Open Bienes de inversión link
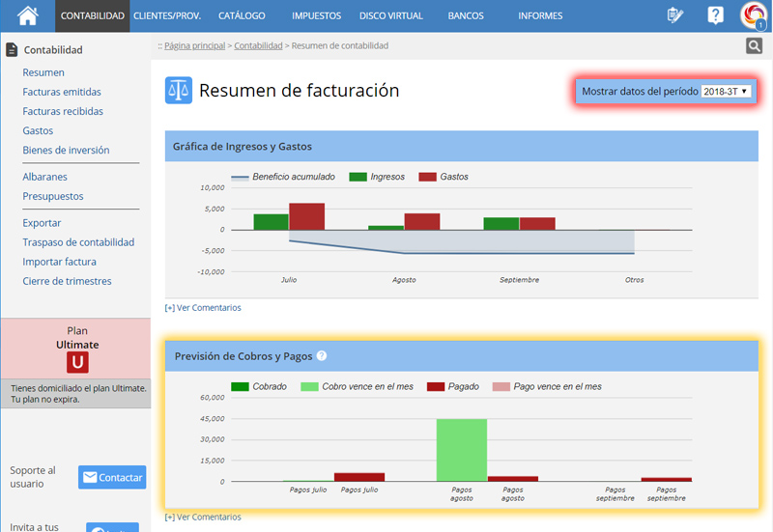Screen dimensions: 773x532 coord(66,151)
